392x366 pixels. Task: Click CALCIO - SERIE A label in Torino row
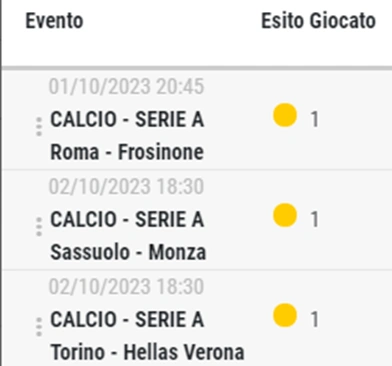(127, 319)
